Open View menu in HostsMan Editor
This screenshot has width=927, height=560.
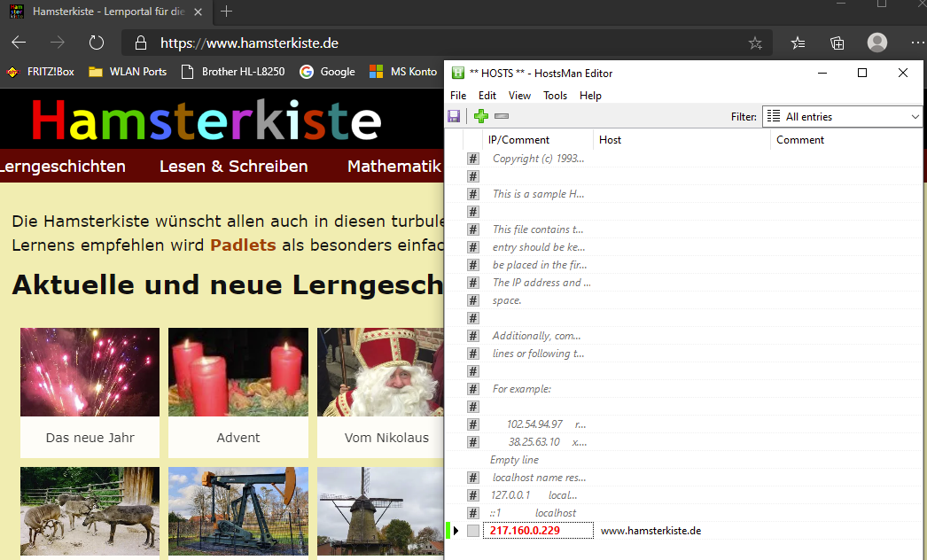click(519, 95)
